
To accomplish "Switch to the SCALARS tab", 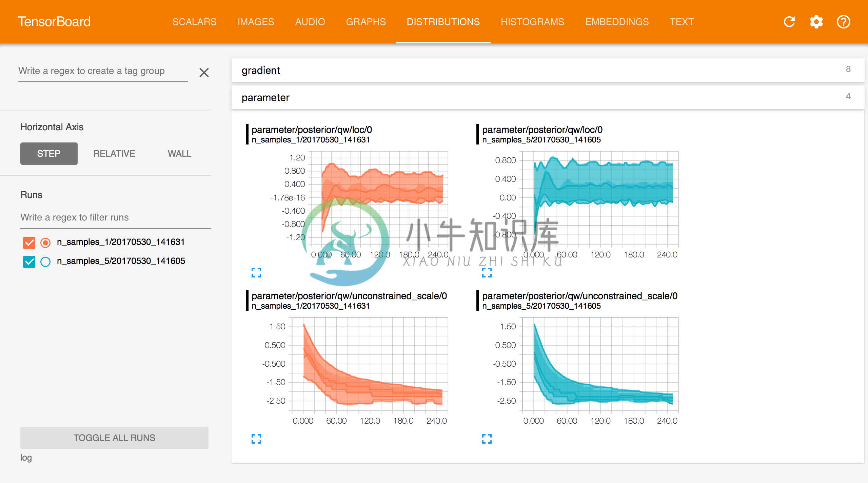I will (x=194, y=22).
